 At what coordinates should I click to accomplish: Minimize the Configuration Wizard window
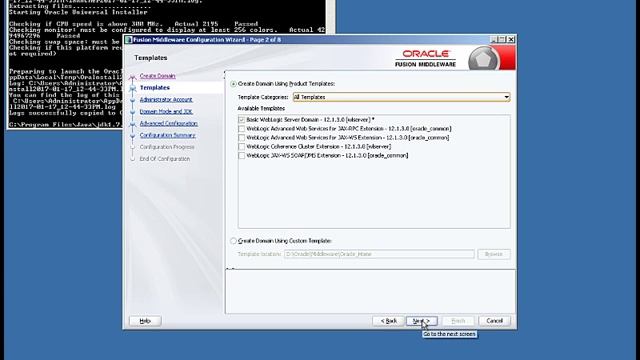[x=493, y=40]
